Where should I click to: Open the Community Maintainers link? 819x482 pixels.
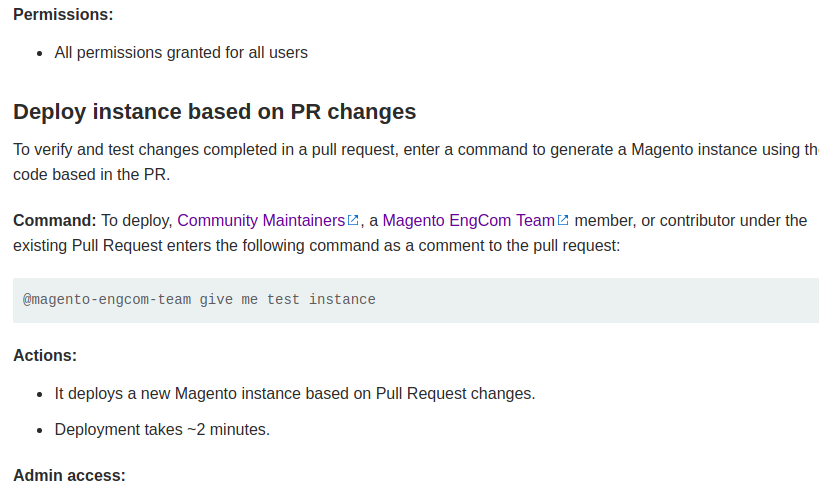(261, 220)
